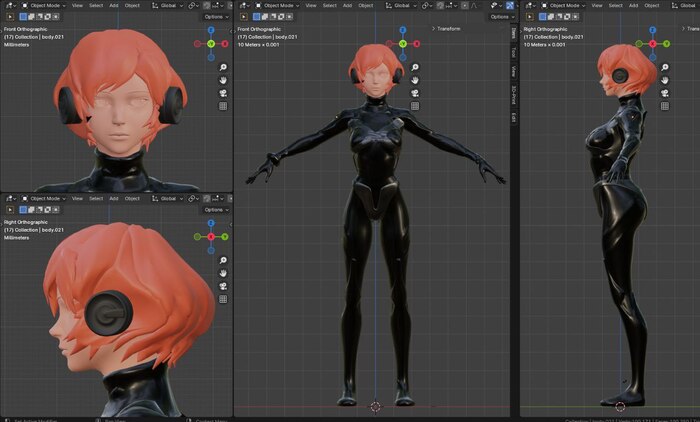
Task: Open editor type menu in top-left viewport
Action: (10, 5)
